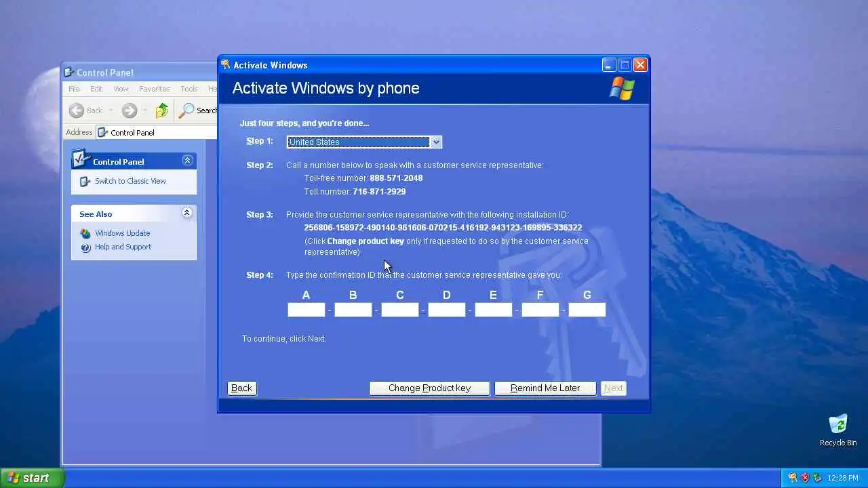This screenshot has width=868, height=488.
Task: Click the toll number 716-871-2929
Action: click(x=379, y=192)
